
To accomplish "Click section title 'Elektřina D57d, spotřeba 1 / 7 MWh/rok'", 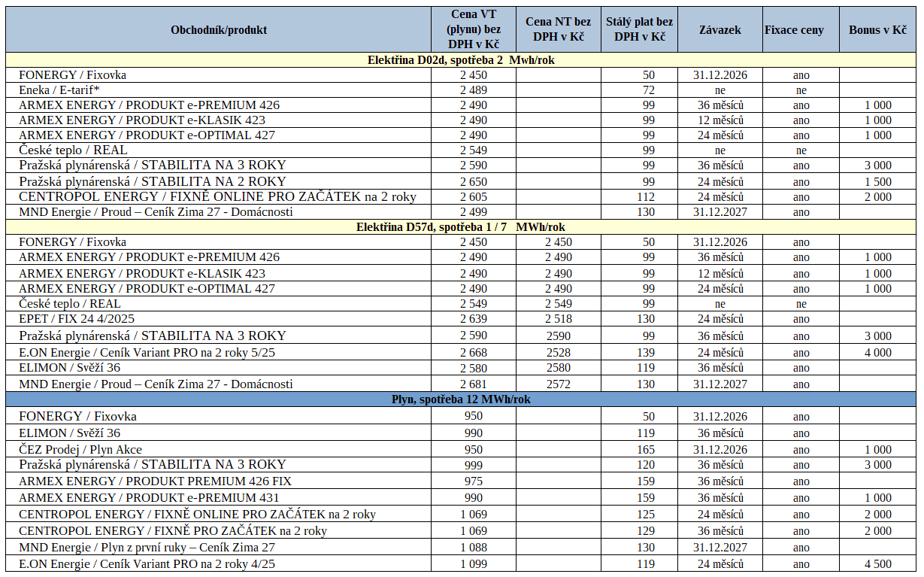I will pyautogui.click(x=461, y=227).
